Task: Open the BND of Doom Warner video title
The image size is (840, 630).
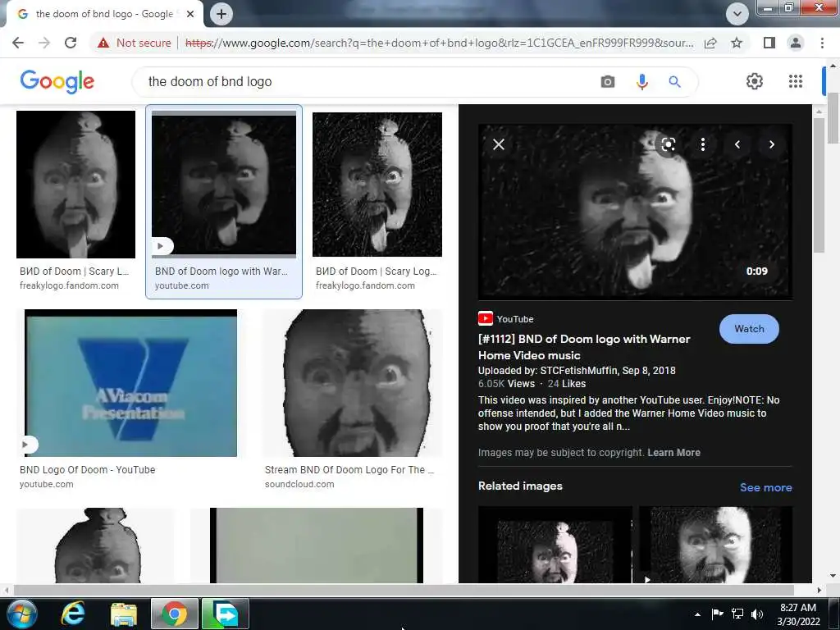Action: tap(584, 347)
